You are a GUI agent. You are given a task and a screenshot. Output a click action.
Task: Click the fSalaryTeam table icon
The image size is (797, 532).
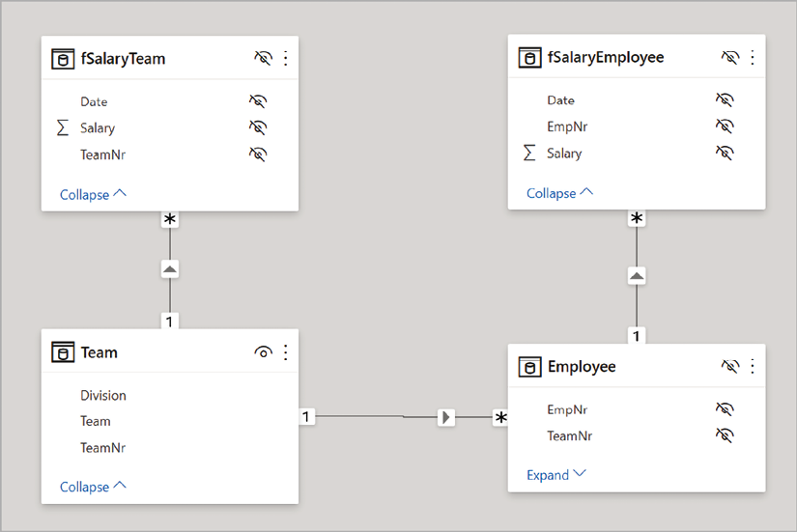(63, 59)
